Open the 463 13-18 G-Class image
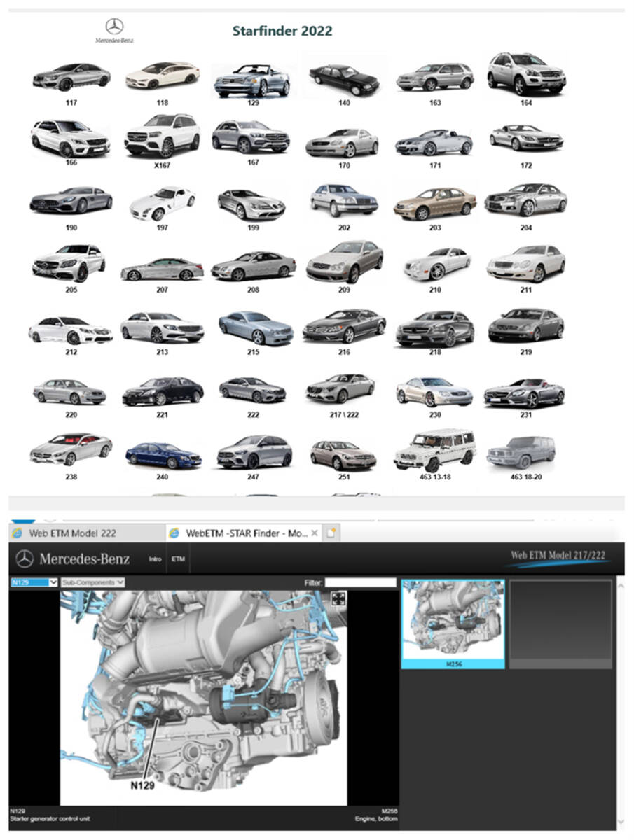Image resolution: width=634 pixels, height=840 pixels. click(x=435, y=450)
